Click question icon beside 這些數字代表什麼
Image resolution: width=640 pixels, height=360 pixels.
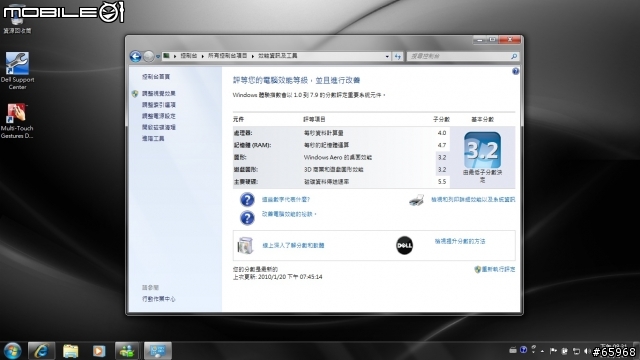click(x=247, y=200)
